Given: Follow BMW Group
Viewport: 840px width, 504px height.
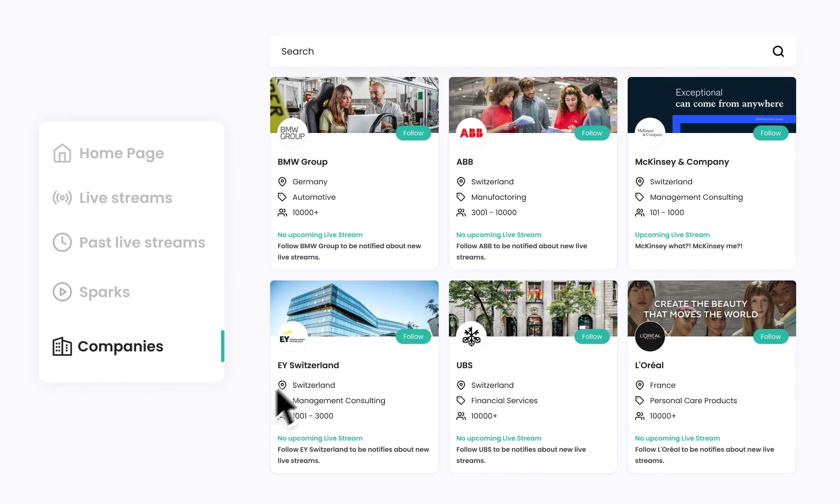Looking at the screenshot, I should coord(413,133).
